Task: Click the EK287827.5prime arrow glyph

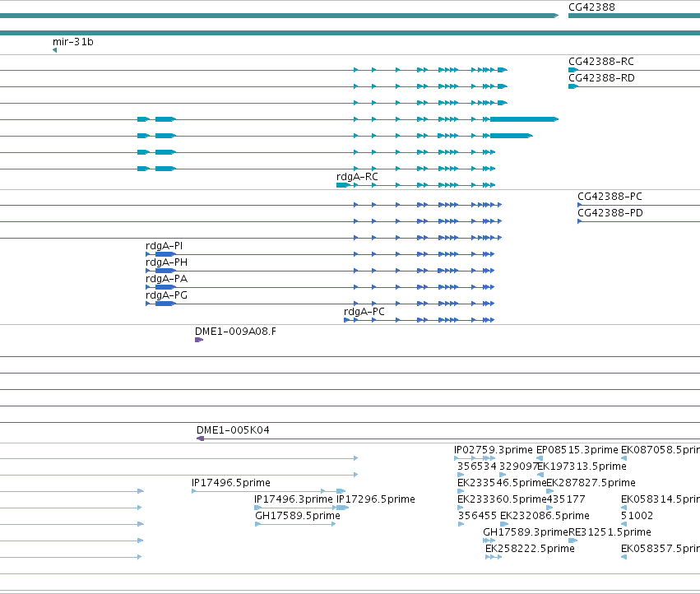Action: point(550,491)
